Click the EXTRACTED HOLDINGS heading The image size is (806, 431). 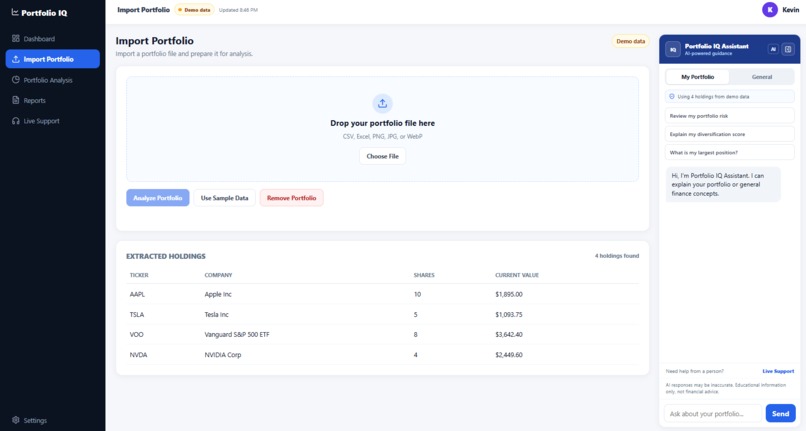pyautogui.click(x=166, y=256)
